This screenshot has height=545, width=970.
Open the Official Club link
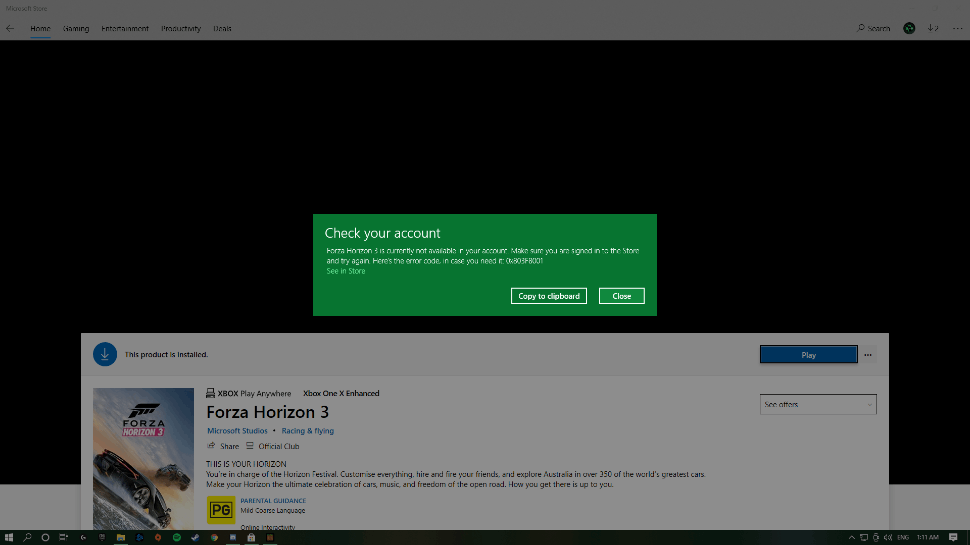273,446
